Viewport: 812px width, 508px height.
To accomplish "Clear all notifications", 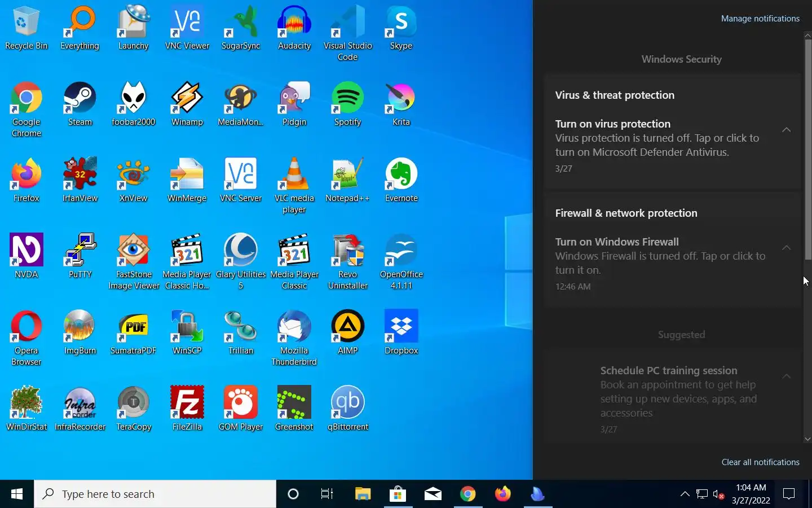I will click(x=760, y=462).
